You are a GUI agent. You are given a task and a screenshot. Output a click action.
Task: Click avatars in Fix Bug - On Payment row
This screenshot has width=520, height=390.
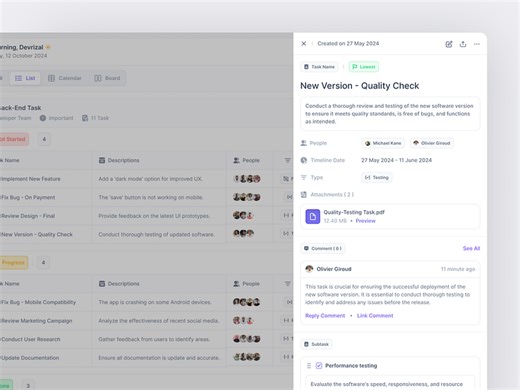247,197
